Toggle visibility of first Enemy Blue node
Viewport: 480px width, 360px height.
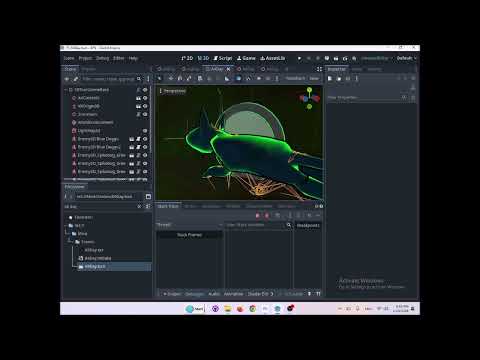click(x=145, y=139)
